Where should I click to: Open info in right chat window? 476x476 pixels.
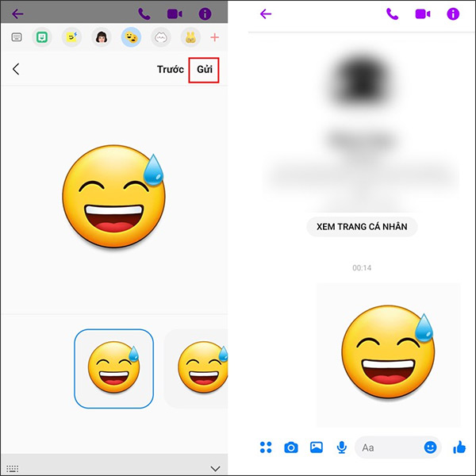tap(453, 14)
